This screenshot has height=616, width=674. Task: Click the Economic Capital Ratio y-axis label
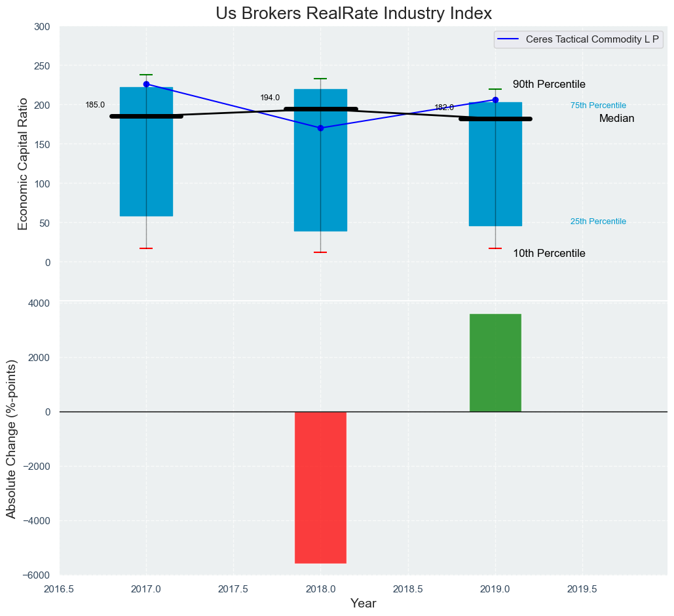click(23, 163)
